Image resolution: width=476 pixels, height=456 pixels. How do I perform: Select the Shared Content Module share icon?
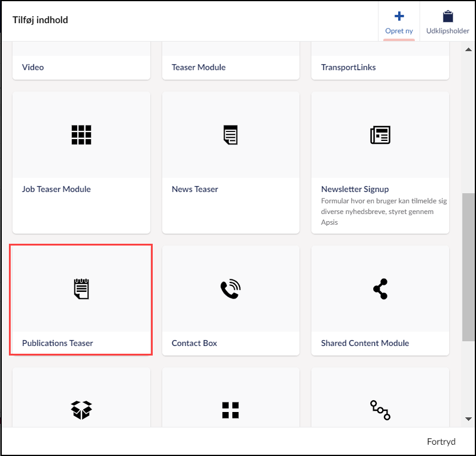tap(380, 289)
